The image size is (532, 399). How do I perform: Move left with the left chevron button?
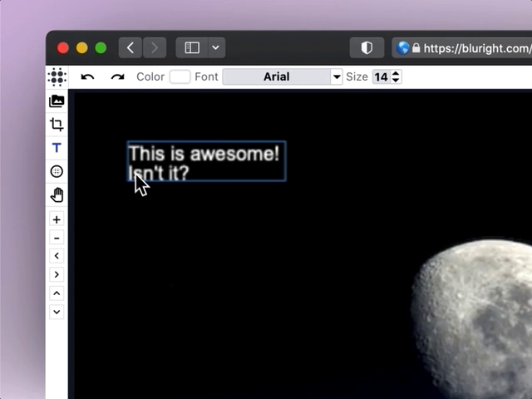coord(57,256)
